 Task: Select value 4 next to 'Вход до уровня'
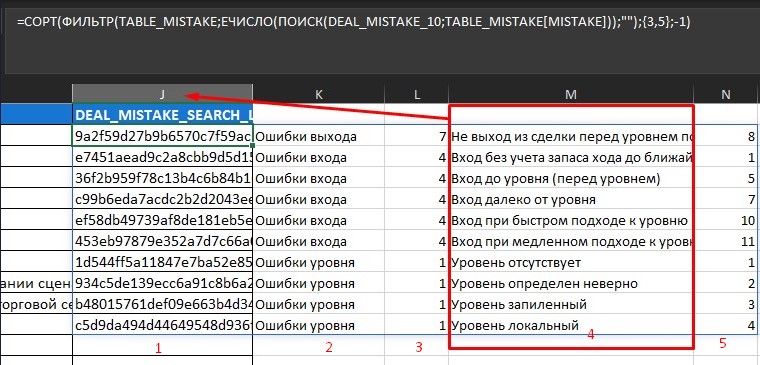(x=417, y=178)
